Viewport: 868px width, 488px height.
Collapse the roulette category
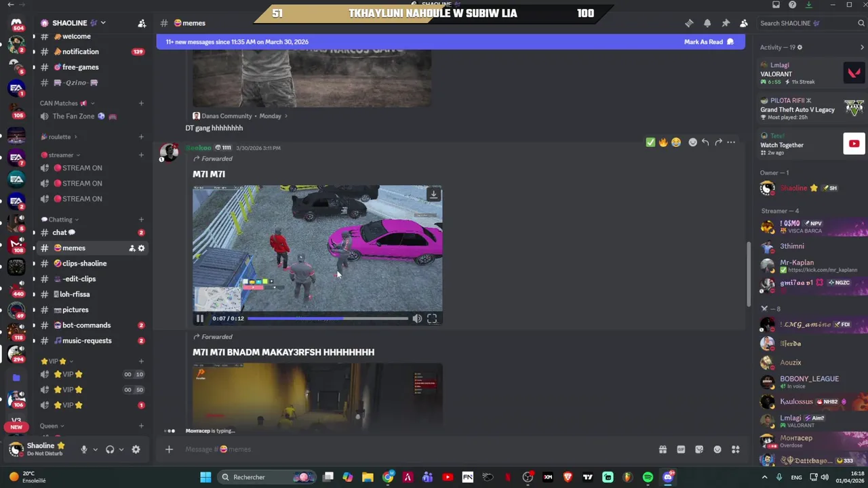pos(59,137)
